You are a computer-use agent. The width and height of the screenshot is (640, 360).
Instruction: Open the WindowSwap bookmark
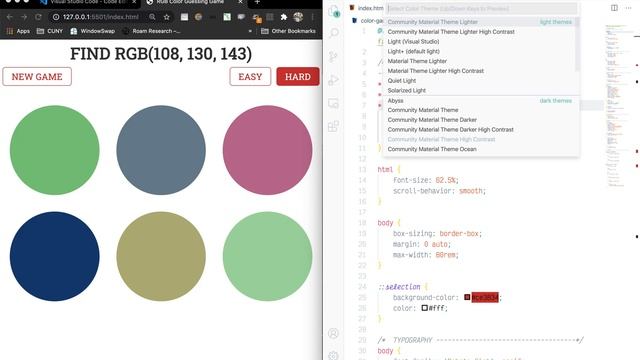93,31
